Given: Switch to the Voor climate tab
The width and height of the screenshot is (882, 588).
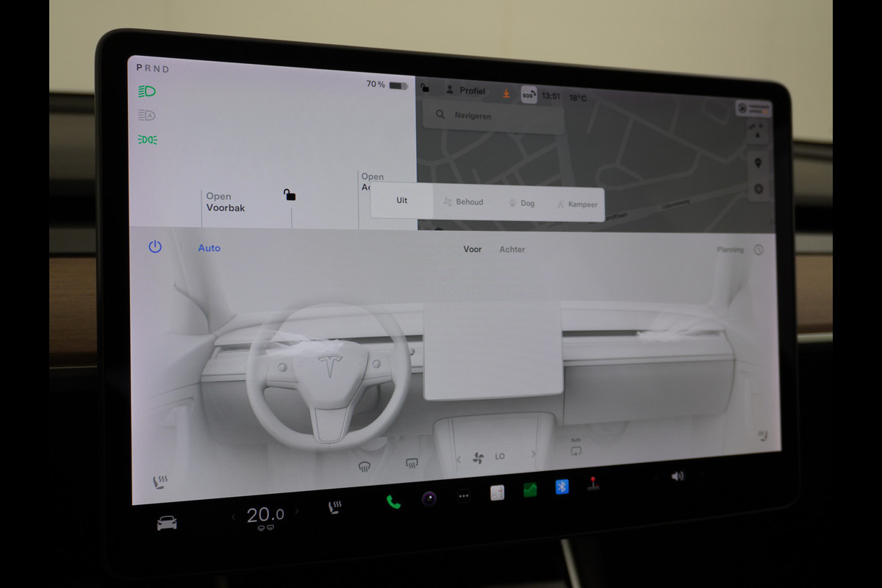Looking at the screenshot, I should (473, 250).
